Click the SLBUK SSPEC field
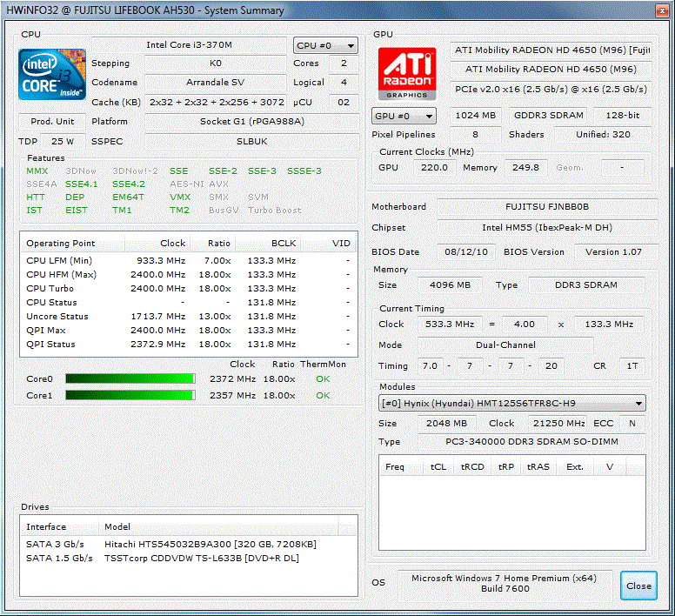The image size is (675, 616). coord(252,141)
